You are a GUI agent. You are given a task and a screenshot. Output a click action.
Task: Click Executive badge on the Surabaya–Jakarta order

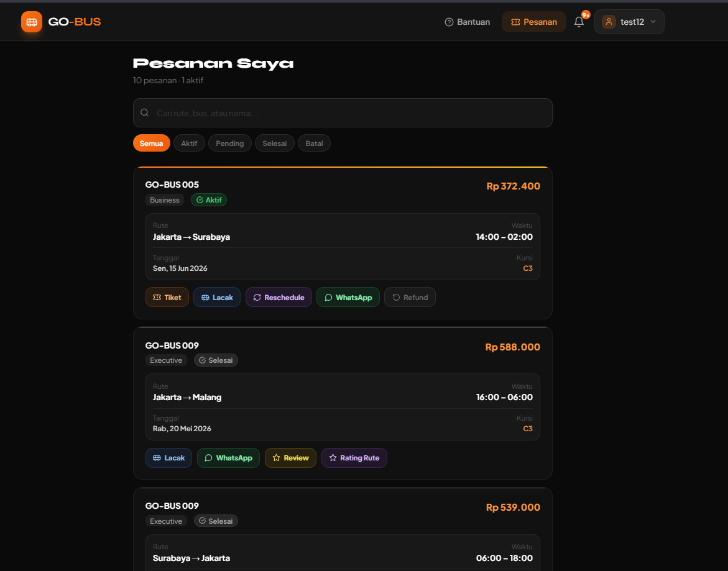[166, 521]
